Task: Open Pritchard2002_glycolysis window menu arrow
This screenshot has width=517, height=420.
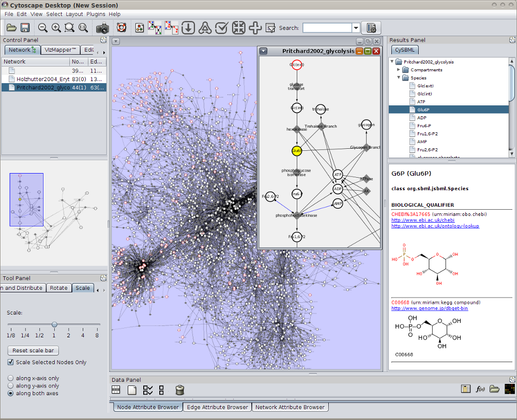Action: (x=263, y=51)
